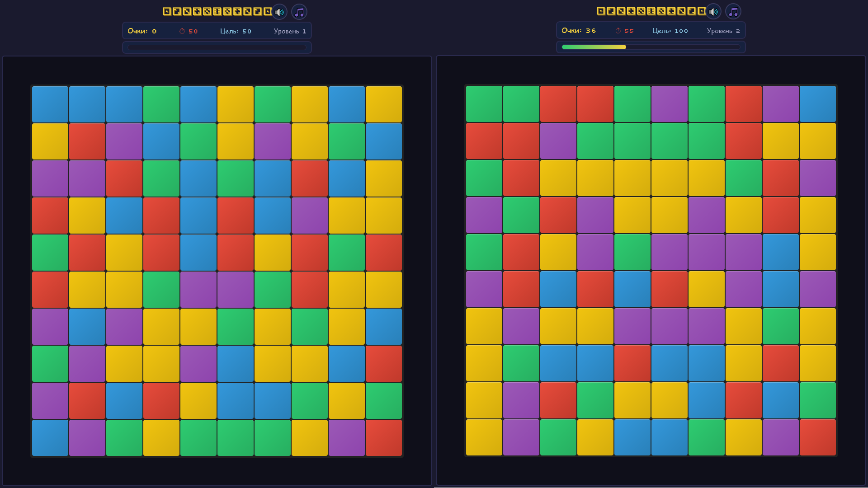Screen dimensions: 868x488
Task: Click bottom-right red tile on left board
Action: pyautogui.click(x=384, y=438)
